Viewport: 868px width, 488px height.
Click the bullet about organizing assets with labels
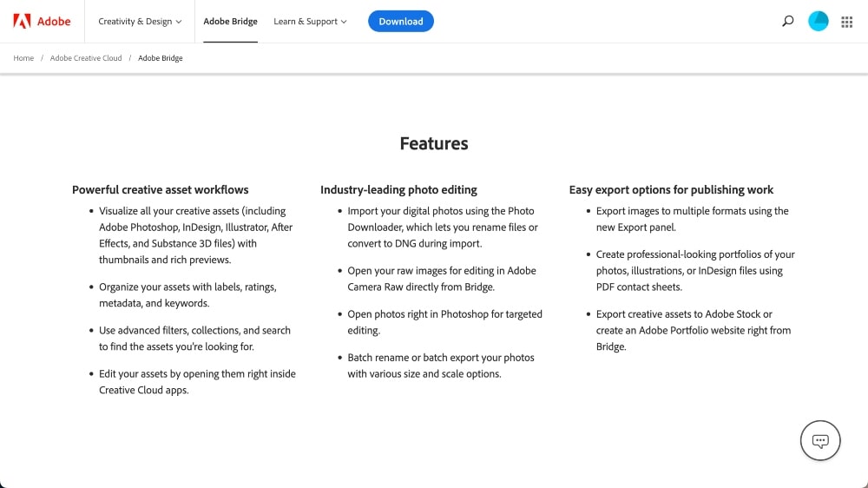187,294
